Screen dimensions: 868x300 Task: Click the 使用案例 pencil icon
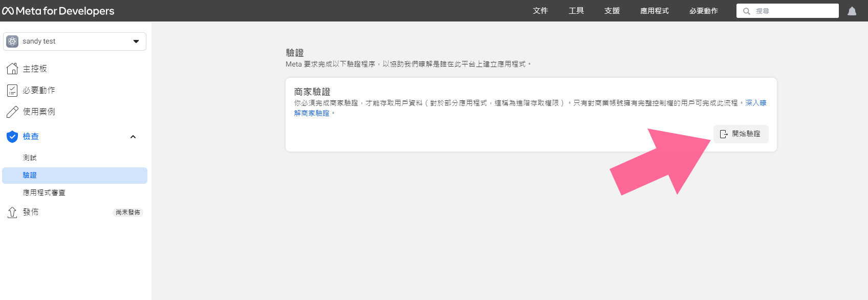pos(12,112)
